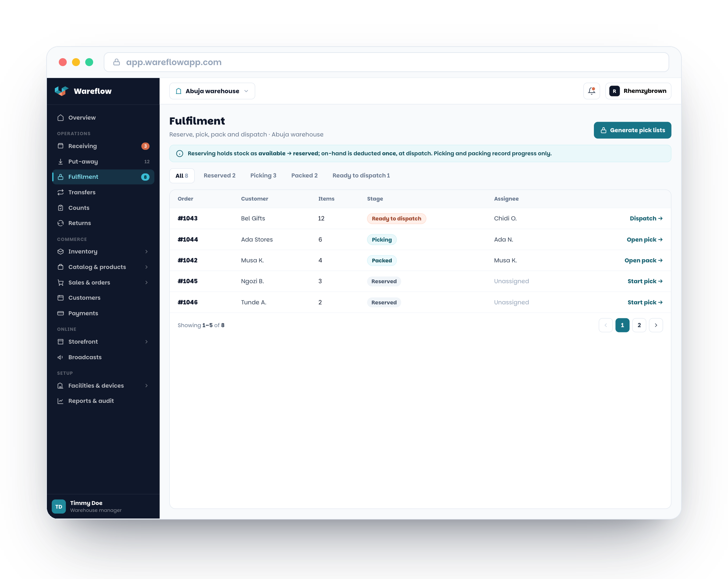Click the Fulfilment lock icon in sidebar

pyautogui.click(x=60, y=177)
